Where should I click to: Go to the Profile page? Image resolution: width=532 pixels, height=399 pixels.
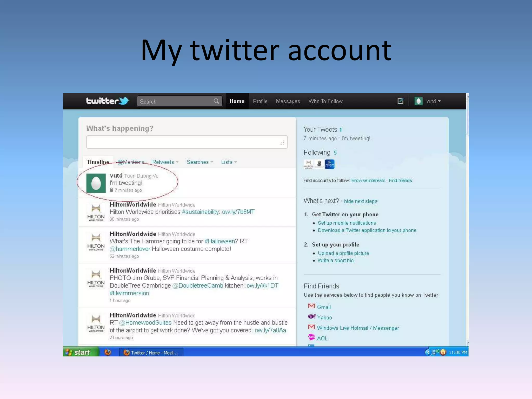coord(260,101)
